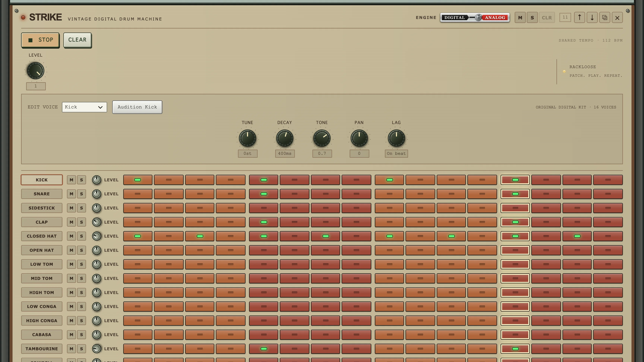Move module up with the up arrow
The height and width of the screenshot is (362, 644).
(x=580, y=18)
